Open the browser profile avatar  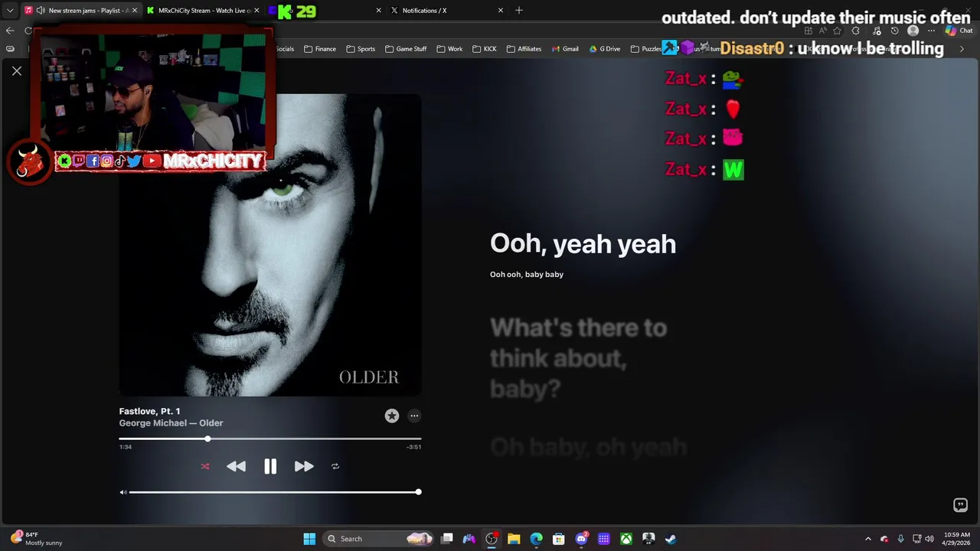pyautogui.click(x=913, y=31)
